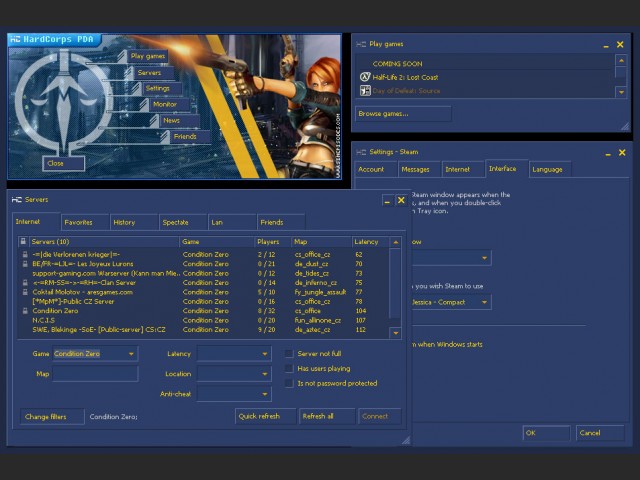Sort by password lock column header icon

23,242
